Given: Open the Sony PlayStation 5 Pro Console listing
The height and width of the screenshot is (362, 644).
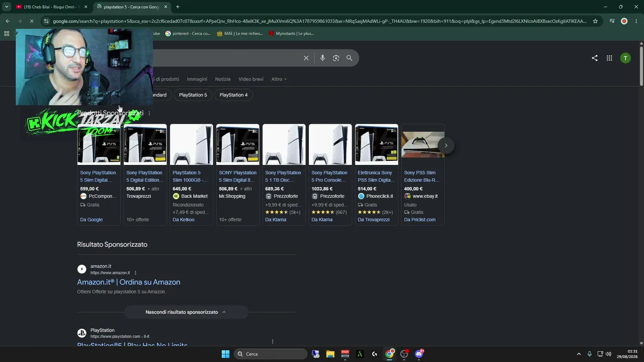Looking at the screenshot, I should tap(330, 174).
